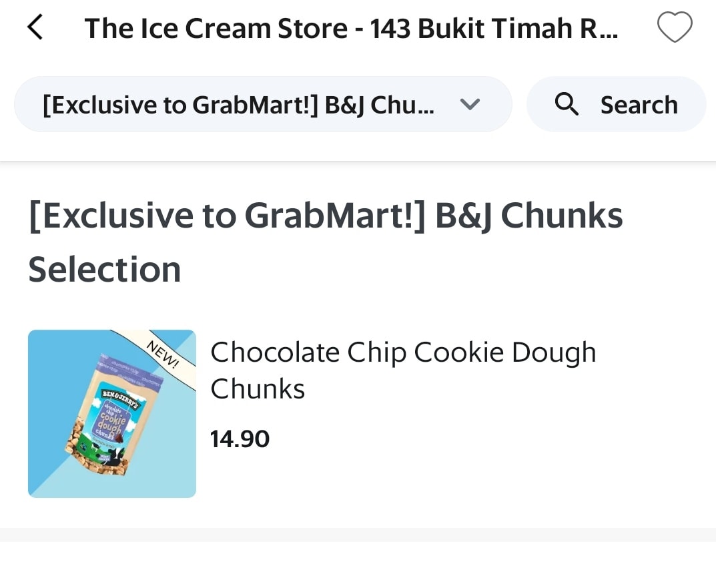The width and height of the screenshot is (716, 588).
Task: Tap the word Chunks in product name
Action: pyautogui.click(x=258, y=388)
